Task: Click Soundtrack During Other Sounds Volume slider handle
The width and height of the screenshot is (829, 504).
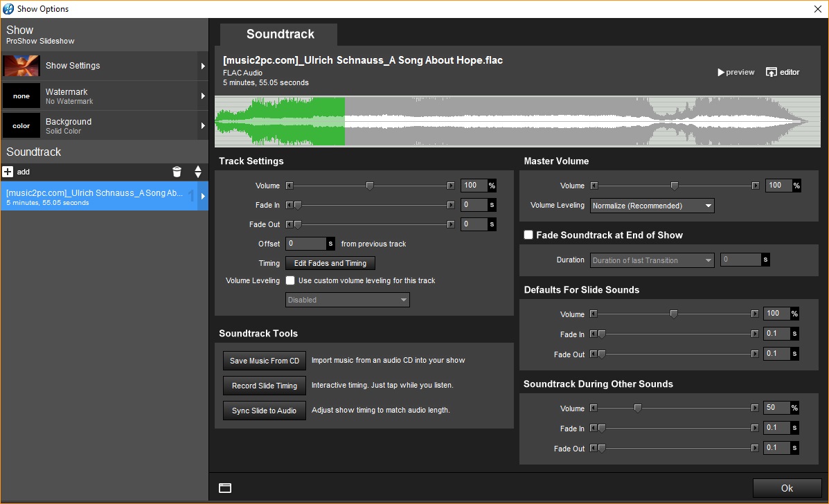Action: click(638, 408)
